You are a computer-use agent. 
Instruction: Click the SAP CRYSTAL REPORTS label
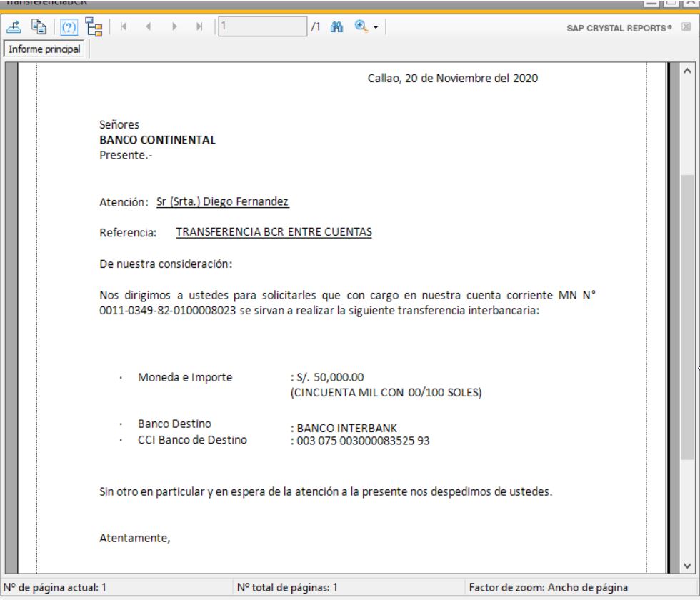click(x=619, y=28)
